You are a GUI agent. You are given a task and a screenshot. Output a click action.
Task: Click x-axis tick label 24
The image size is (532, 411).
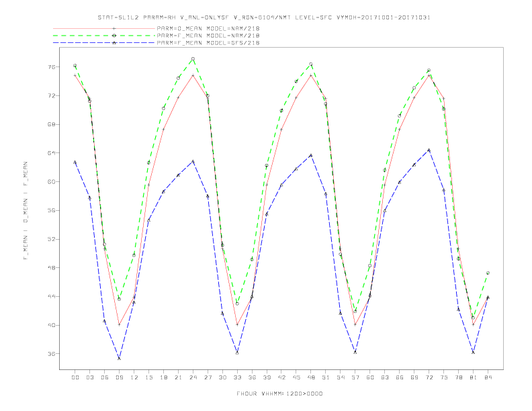193,377
